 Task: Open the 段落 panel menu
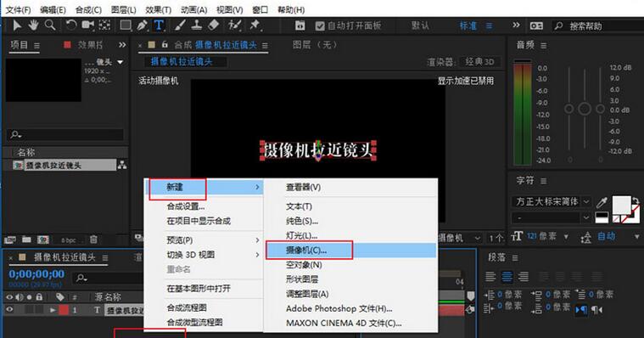pyautogui.click(x=515, y=258)
